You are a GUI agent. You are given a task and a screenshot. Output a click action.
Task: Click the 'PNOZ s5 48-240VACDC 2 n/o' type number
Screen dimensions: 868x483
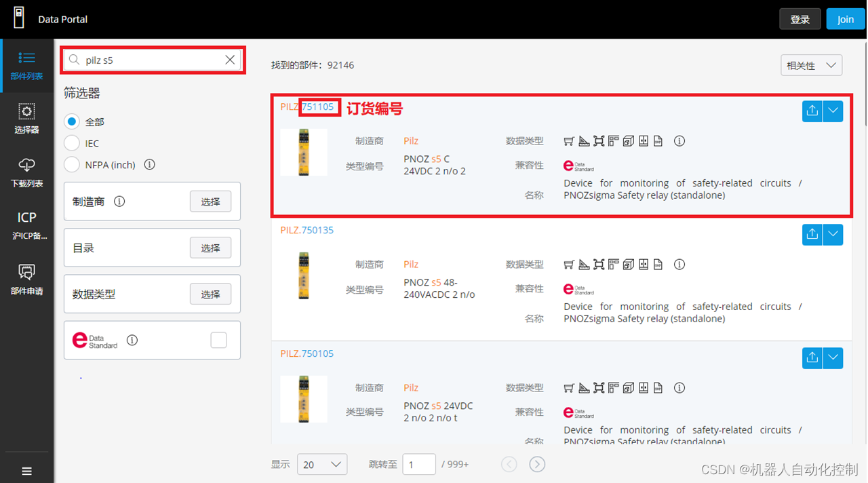[439, 288]
